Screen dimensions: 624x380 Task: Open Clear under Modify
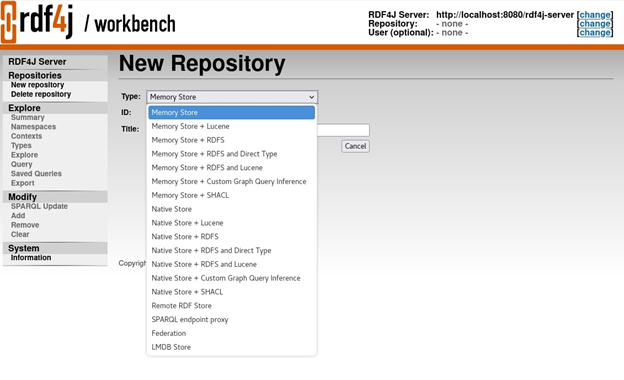(20, 234)
